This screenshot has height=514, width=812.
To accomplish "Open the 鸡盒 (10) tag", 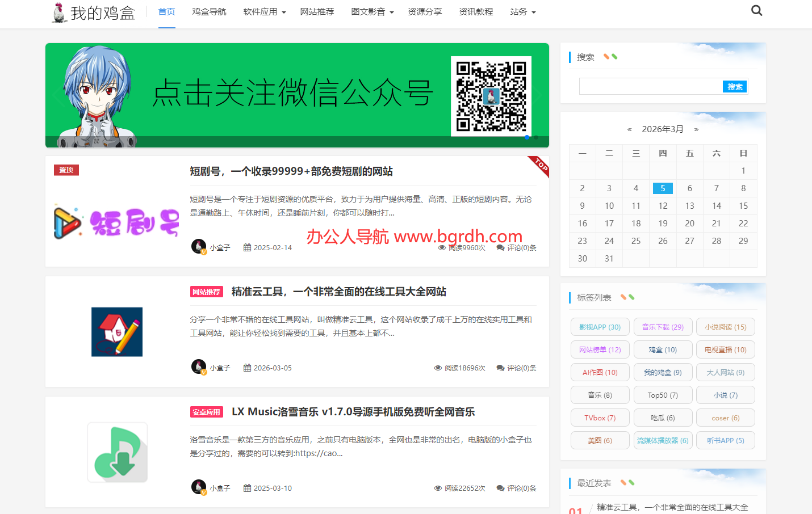I will click(663, 349).
